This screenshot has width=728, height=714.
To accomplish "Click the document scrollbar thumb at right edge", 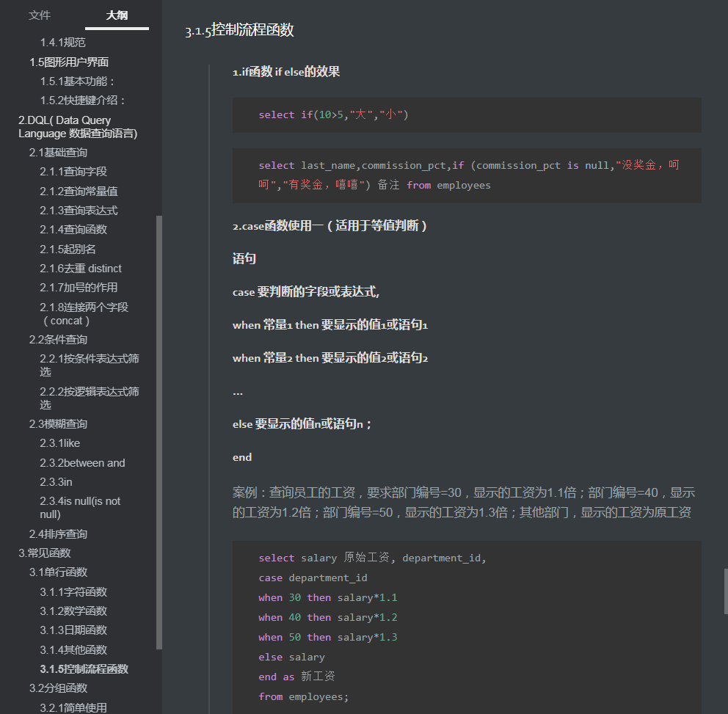I will click(x=726, y=591).
